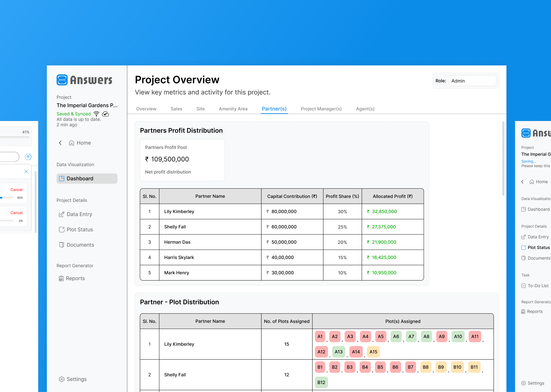The image size is (551, 392).
Task: Click the Answers logo icon in main sidebar
Action: (x=62, y=80)
